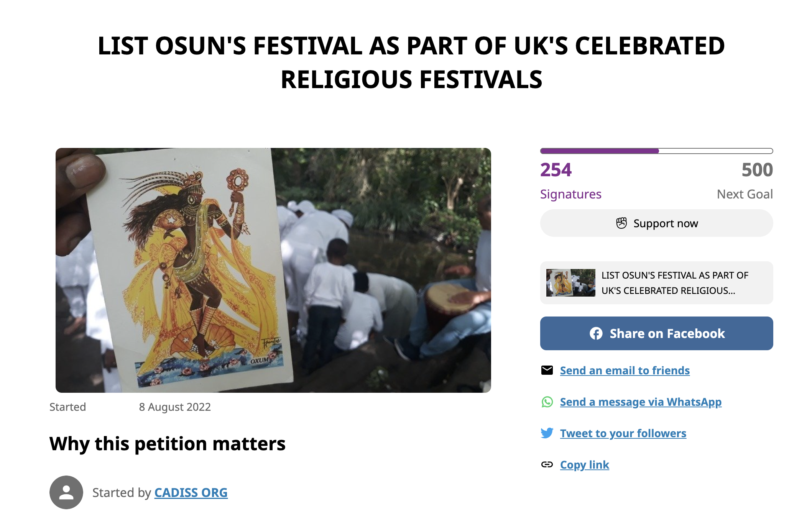The image size is (812, 515).
Task: Click the green WhatsApp icon
Action: tap(547, 402)
